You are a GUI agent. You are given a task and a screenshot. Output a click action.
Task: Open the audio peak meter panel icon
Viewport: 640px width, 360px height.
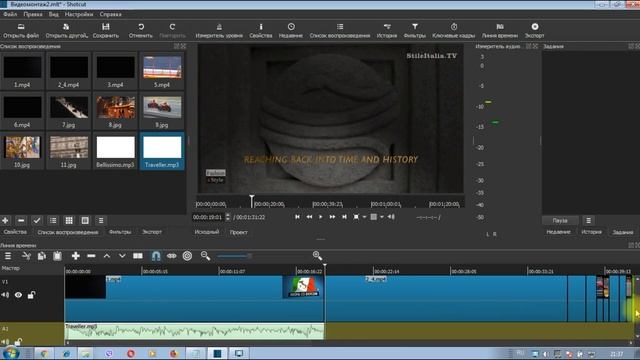tap(219, 31)
